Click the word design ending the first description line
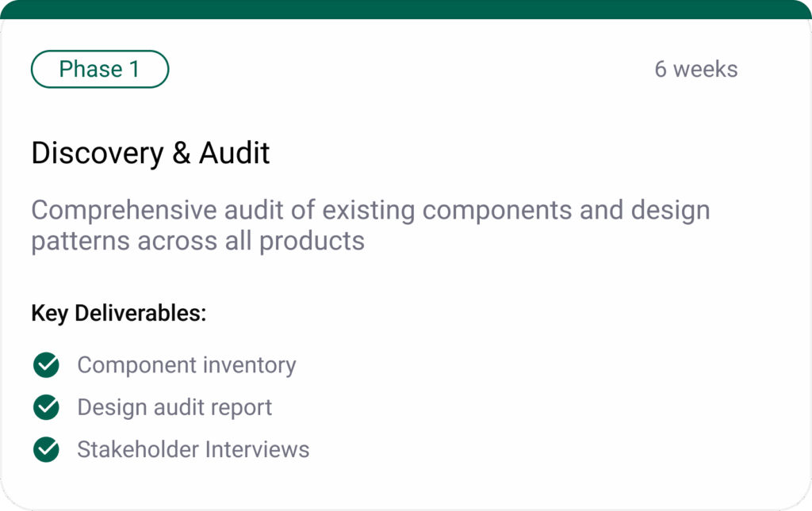 pyautogui.click(x=670, y=211)
